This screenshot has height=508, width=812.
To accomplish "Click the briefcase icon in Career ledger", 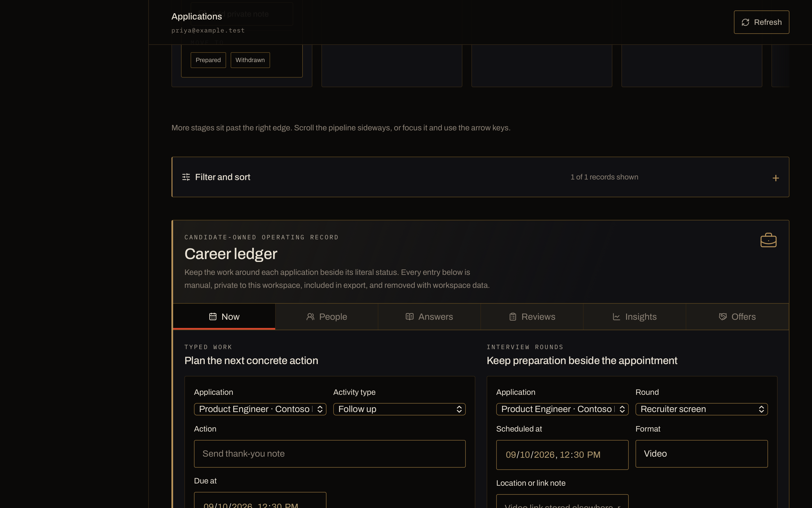I will coord(768,240).
